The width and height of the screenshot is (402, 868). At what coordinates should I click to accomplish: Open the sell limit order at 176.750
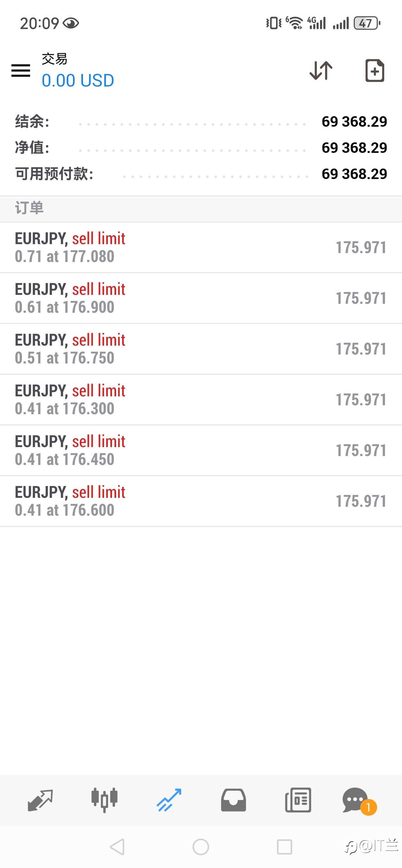point(201,349)
